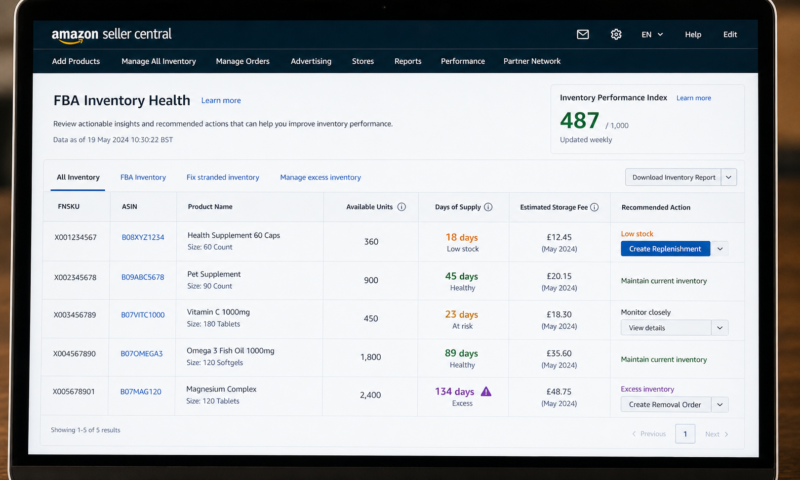Screen dimensions: 800x480
Task: Click the £48.75 storage fee
Action: pyautogui.click(x=559, y=392)
